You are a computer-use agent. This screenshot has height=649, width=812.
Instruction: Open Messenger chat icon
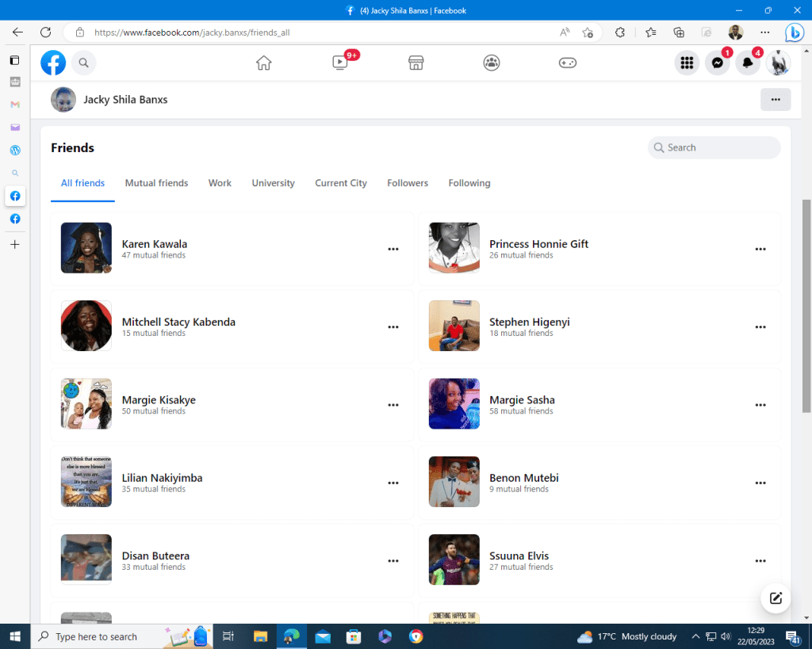pos(717,63)
